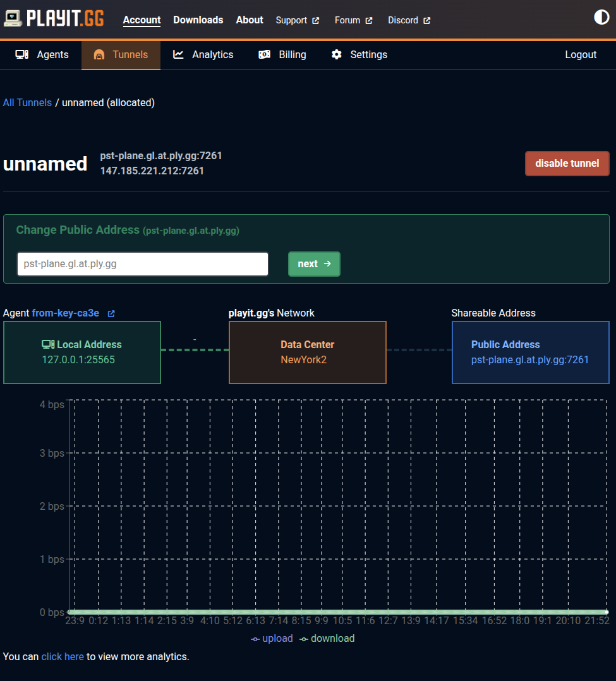This screenshot has height=681, width=616.
Task: Follow the click here analytics link
Action: pos(63,656)
